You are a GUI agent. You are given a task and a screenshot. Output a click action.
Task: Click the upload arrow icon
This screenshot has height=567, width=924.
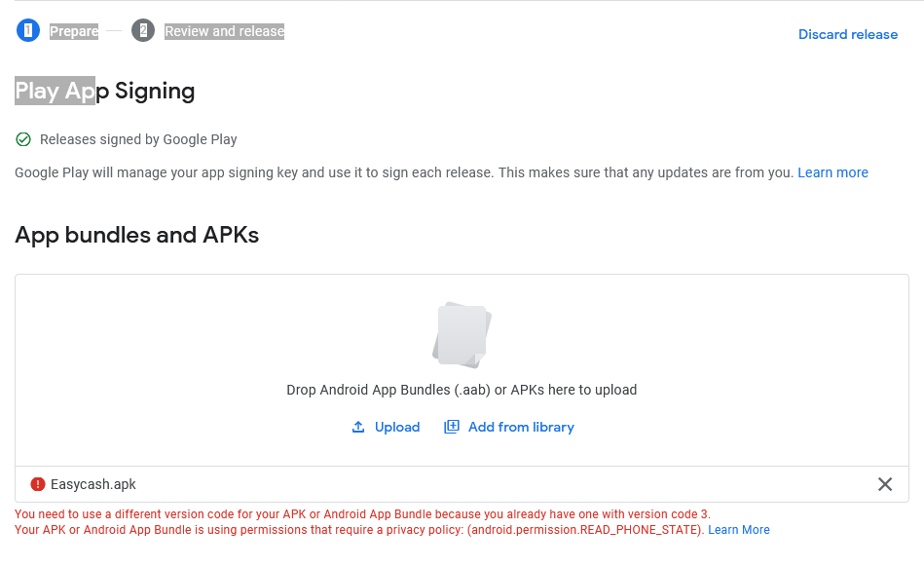pyautogui.click(x=357, y=427)
